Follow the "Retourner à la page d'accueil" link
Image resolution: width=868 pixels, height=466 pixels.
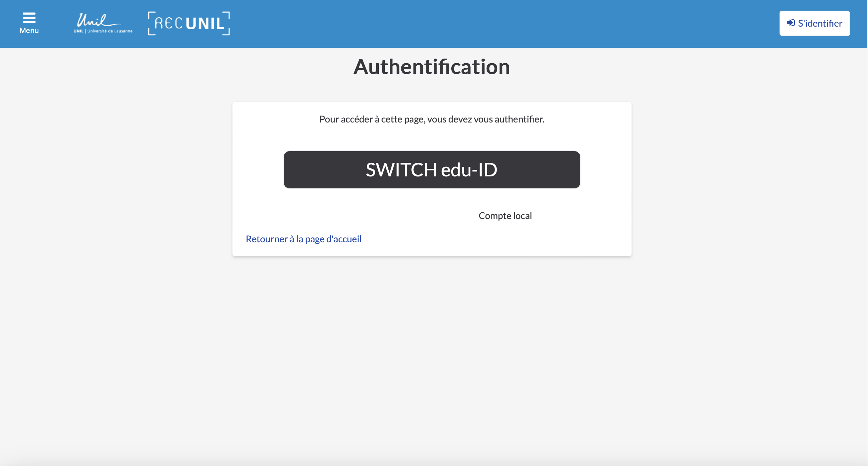click(303, 239)
